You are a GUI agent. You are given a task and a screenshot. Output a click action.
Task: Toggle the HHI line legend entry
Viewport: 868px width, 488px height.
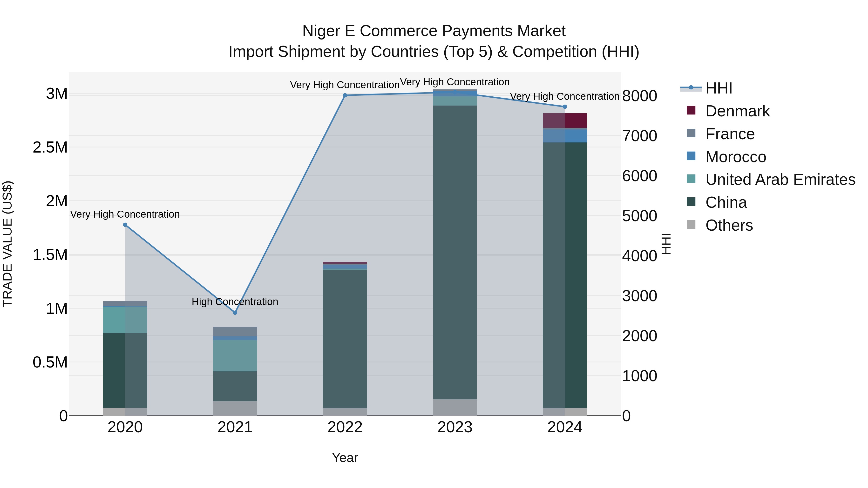pyautogui.click(x=706, y=88)
